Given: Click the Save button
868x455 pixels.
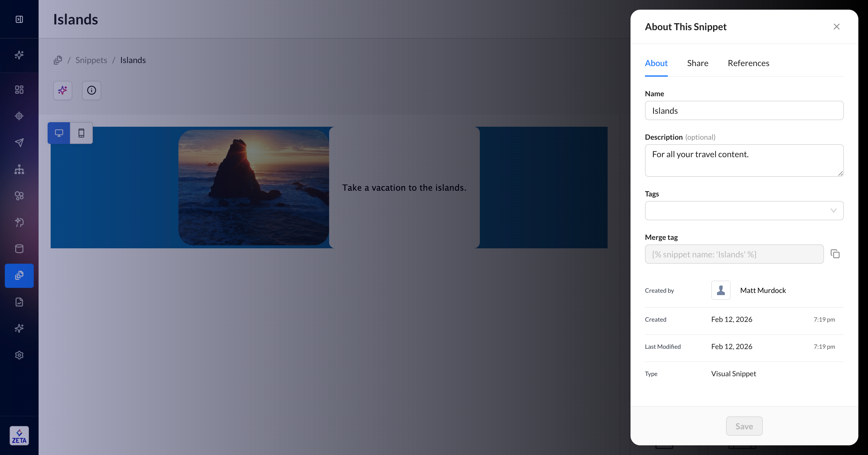Looking at the screenshot, I should [744, 426].
